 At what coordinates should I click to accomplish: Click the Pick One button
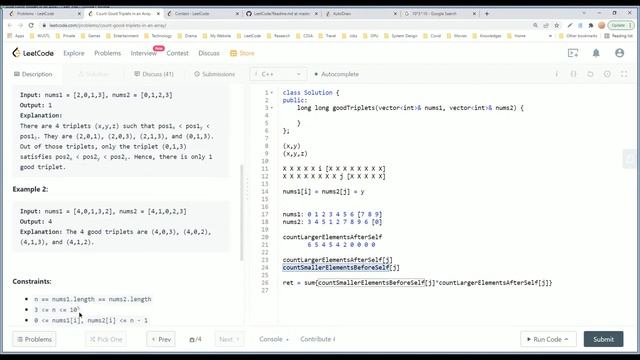[106, 339]
